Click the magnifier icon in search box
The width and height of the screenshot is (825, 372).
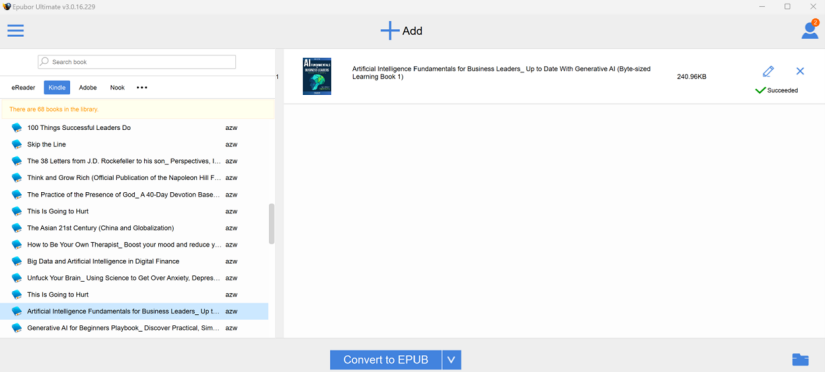click(x=45, y=62)
